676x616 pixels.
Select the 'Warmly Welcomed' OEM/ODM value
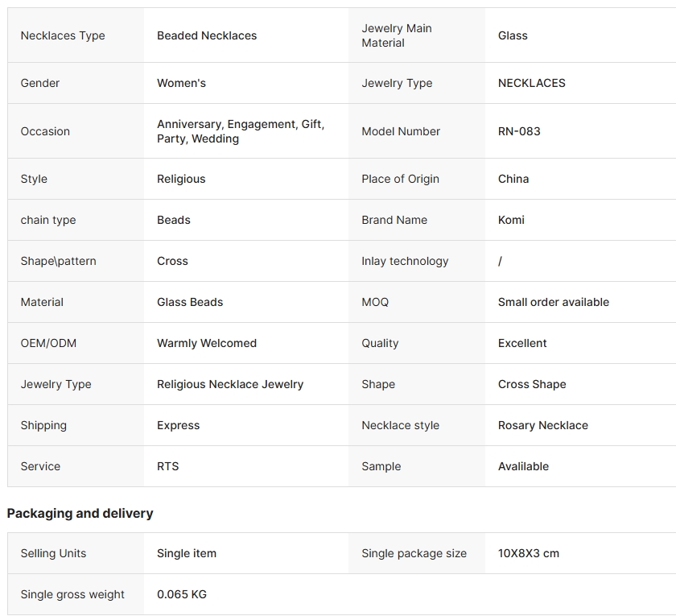point(207,343)
